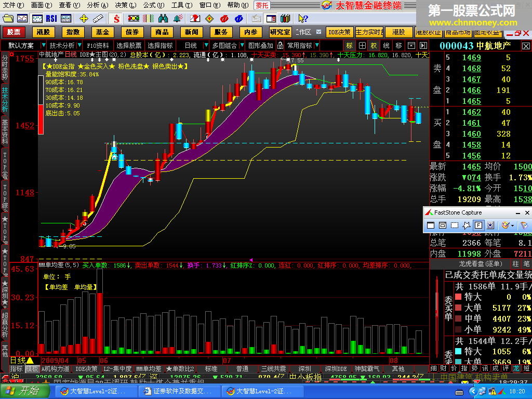Select the yellow diamond icon

(209, 18)
